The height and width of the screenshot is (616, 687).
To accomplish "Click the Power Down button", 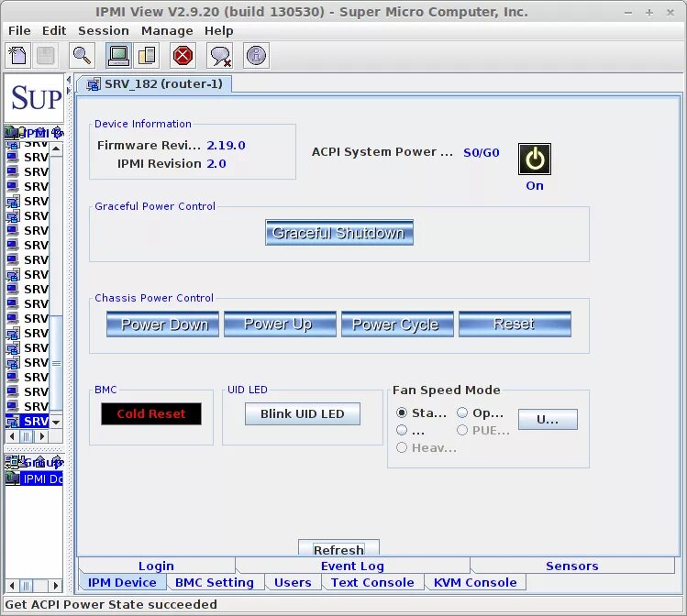I will [x=162, y=324].
